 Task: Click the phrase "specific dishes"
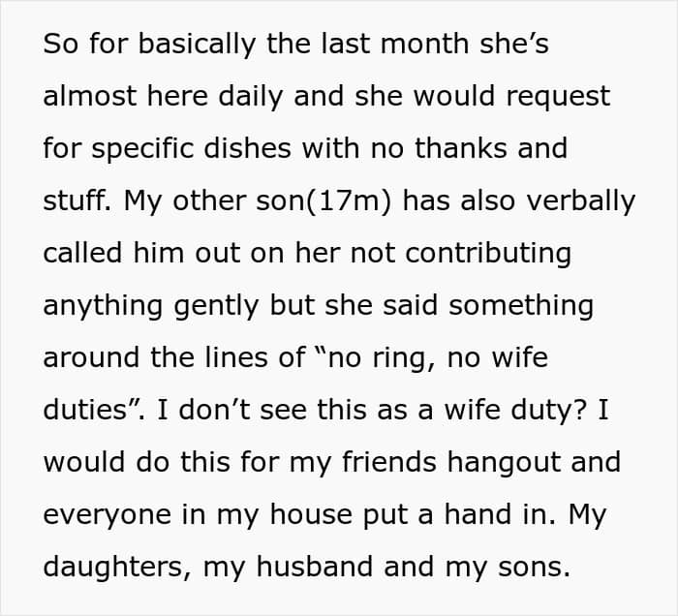click(x=191, y=149)
